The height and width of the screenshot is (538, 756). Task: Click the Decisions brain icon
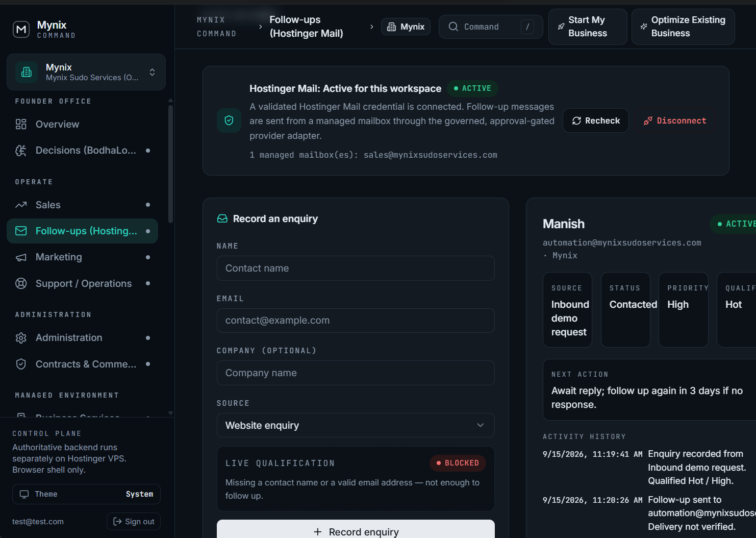[x=21, y=151]
